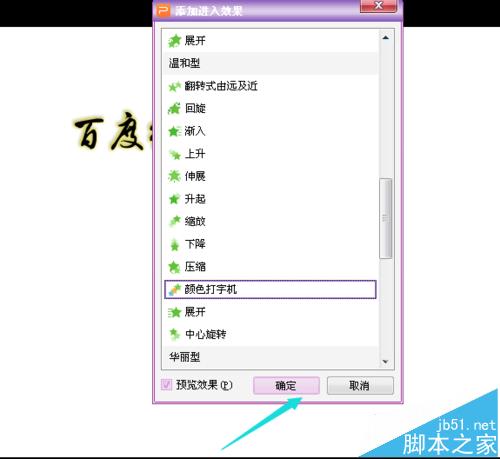Click the 升起 effect star icon
The height and width of the screenshot is (459, 500).
[x=174, y=199]
